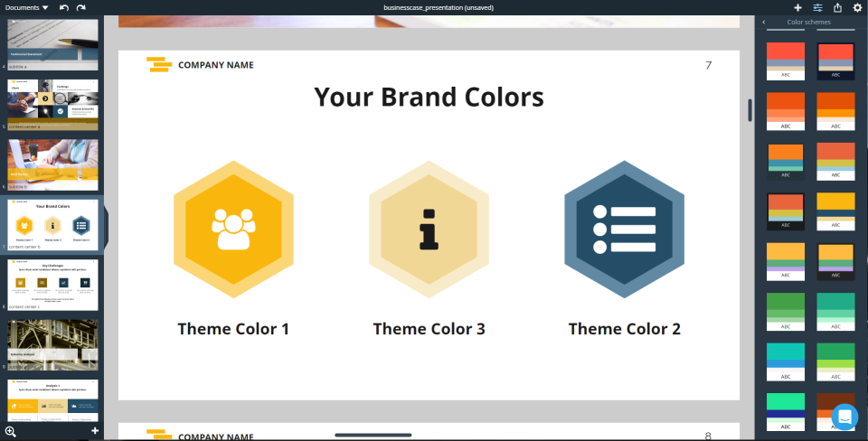Click the horizontal scrollbar below canvas
Screen dimensions: 868x441
click(373, 435)
